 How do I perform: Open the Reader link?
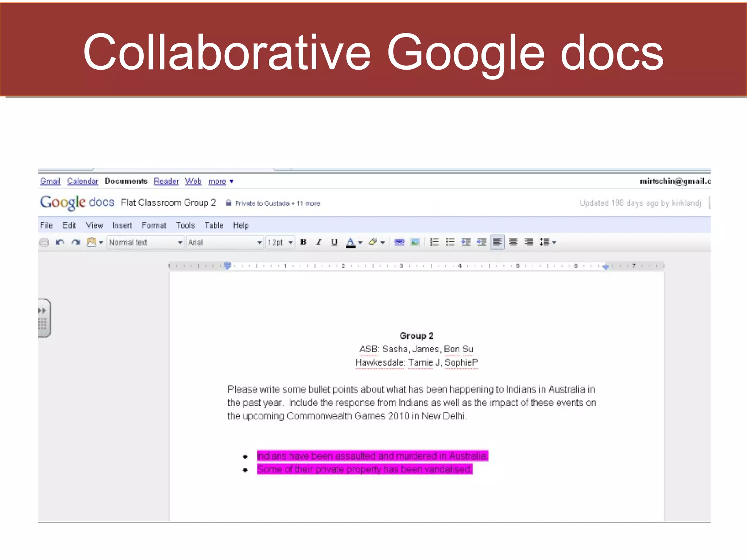166,181
